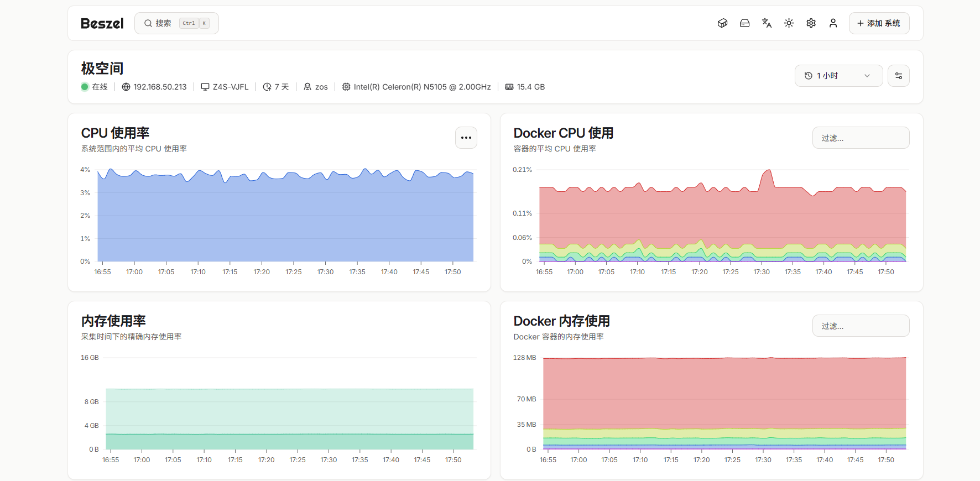Click the CPU chip icon beside Intel Celeron

pyautogui.click(x=346, y=87)
